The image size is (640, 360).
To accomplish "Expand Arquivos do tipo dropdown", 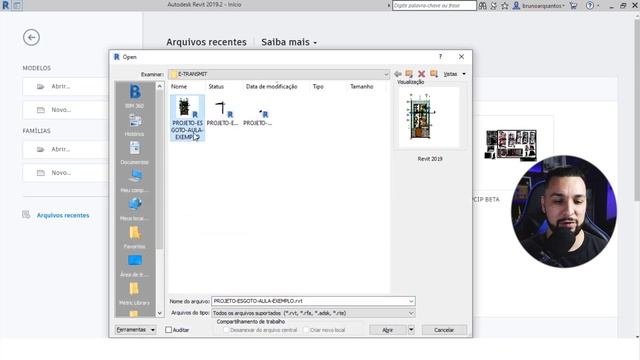I will [411, 313].
